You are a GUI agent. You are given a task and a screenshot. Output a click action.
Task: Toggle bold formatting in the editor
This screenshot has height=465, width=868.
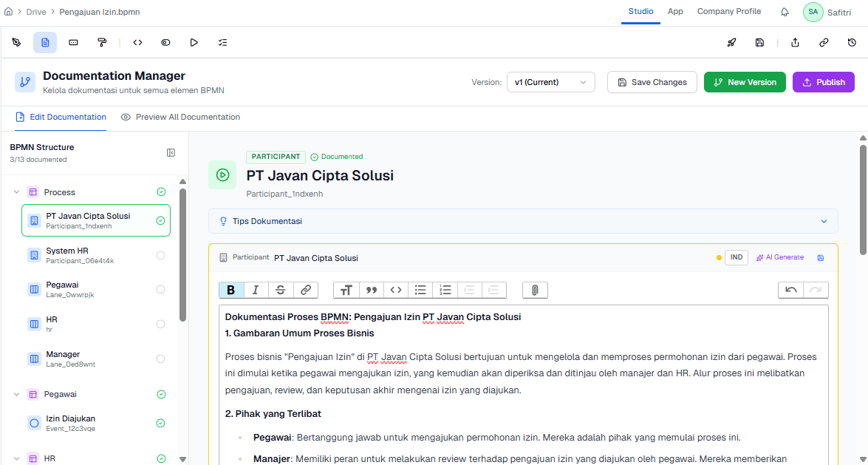coord(231,289)
